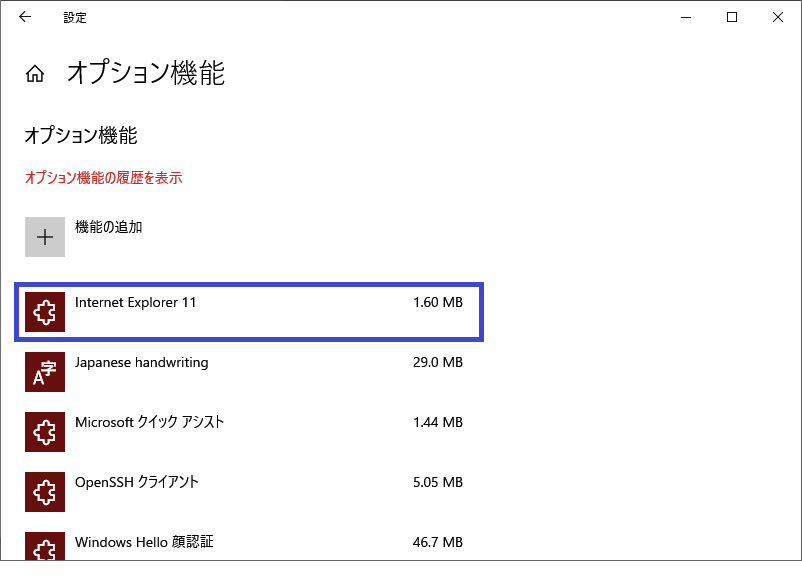Open オプション機能の履歴を表示 link
Screen dimensions: 802x585
click(103, 178)
